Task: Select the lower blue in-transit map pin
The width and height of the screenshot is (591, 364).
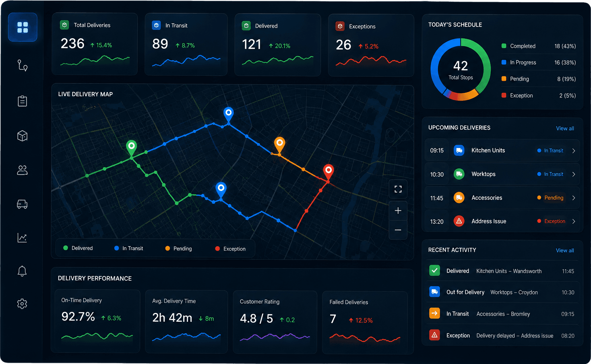Action: click(221, 190)
